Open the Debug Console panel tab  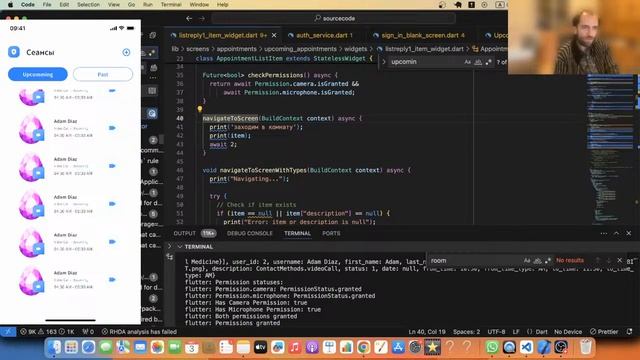tap(249, 233)
